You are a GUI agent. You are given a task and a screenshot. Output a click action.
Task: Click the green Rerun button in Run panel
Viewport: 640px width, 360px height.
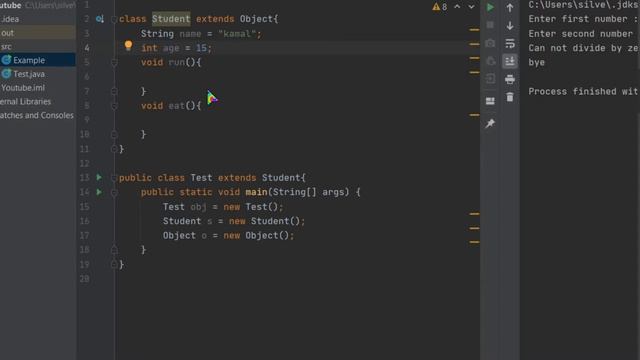tap(490, 7)
